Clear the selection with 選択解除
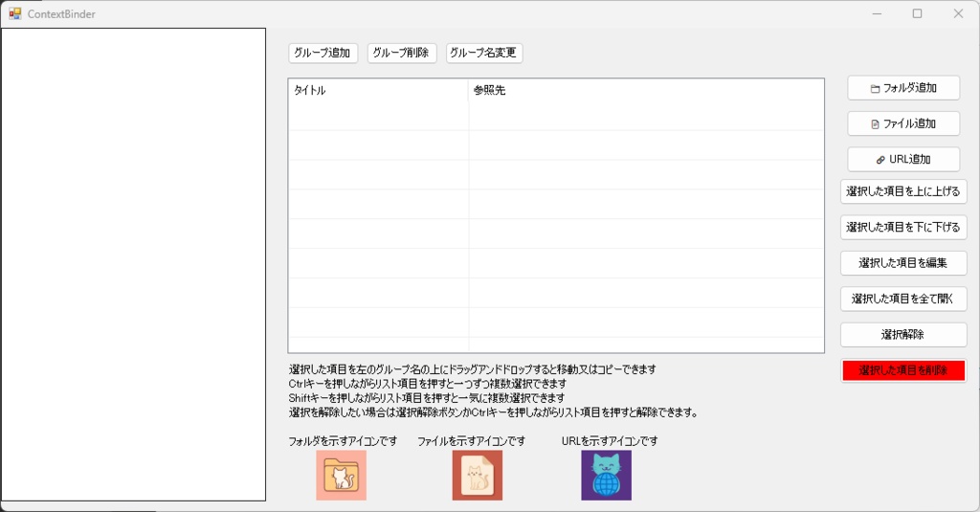This screenshot has height=512, width=980. tap(903, 334)
